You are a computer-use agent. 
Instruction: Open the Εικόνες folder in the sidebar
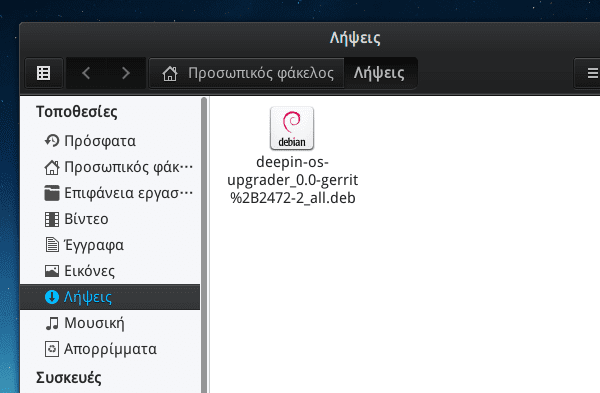[x=110, y=271]
